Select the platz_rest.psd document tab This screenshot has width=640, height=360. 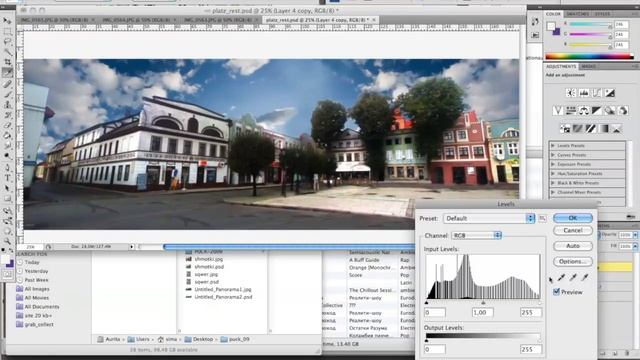pos(320,20)
